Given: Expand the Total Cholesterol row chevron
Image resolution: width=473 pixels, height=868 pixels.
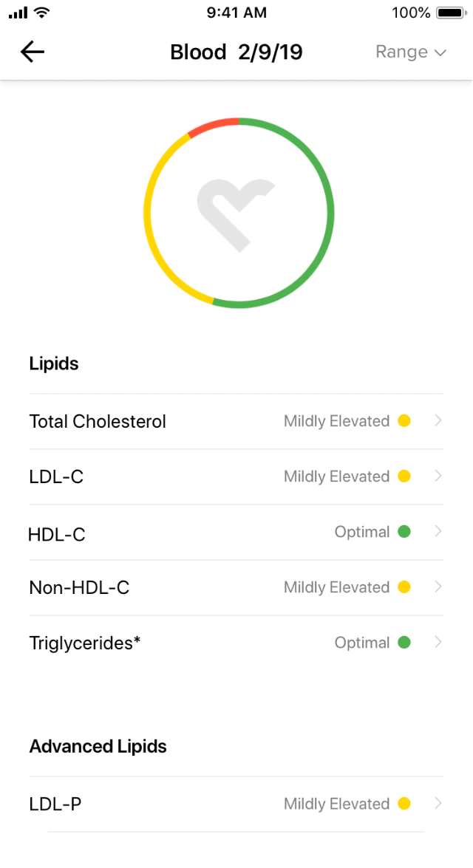Looking at the screenshot, I should point(438,420).
